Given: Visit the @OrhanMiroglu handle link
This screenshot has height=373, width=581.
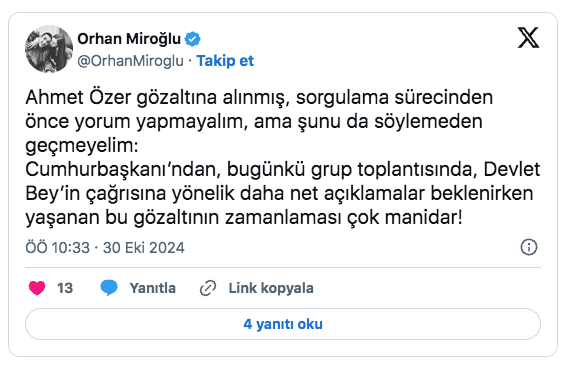Looking at the screenshot, I should coord(130,61).
